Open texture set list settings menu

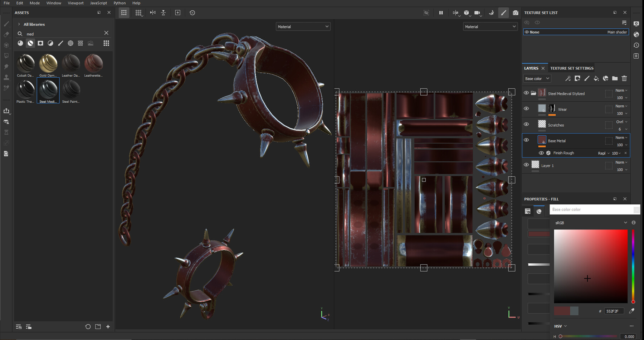[624, 23]
